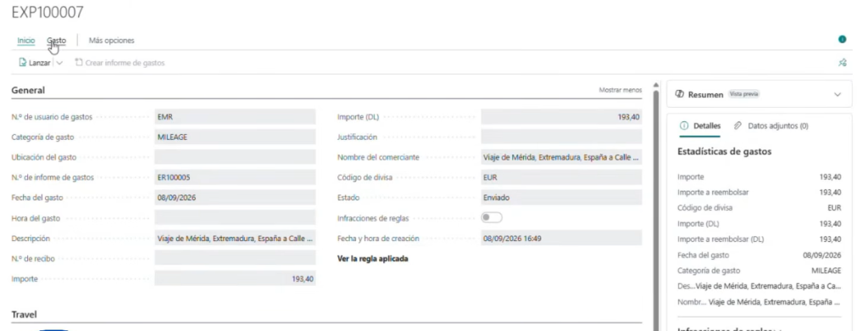Viewport: 868px width, 331px height.
Task: Click the Nombre del comerciante field
Action: 561,157
